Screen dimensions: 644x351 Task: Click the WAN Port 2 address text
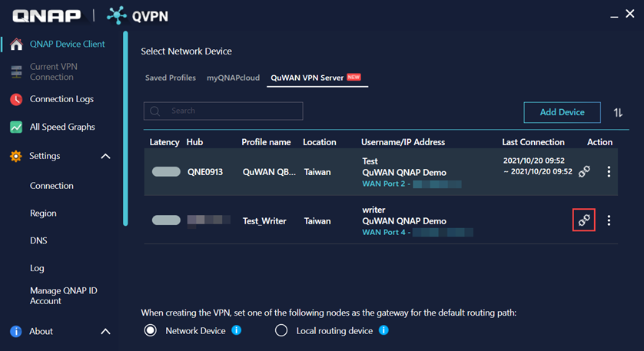click(x=412, y=184)
